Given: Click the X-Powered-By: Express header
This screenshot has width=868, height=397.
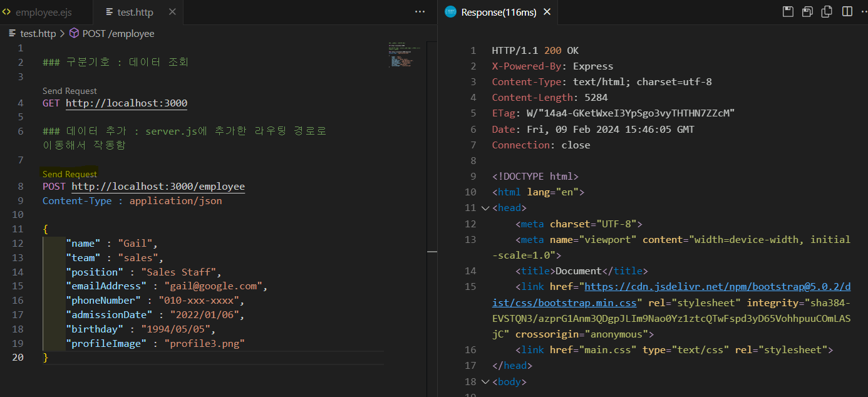Looking at the screenshot, I should [x=552, y=66].
